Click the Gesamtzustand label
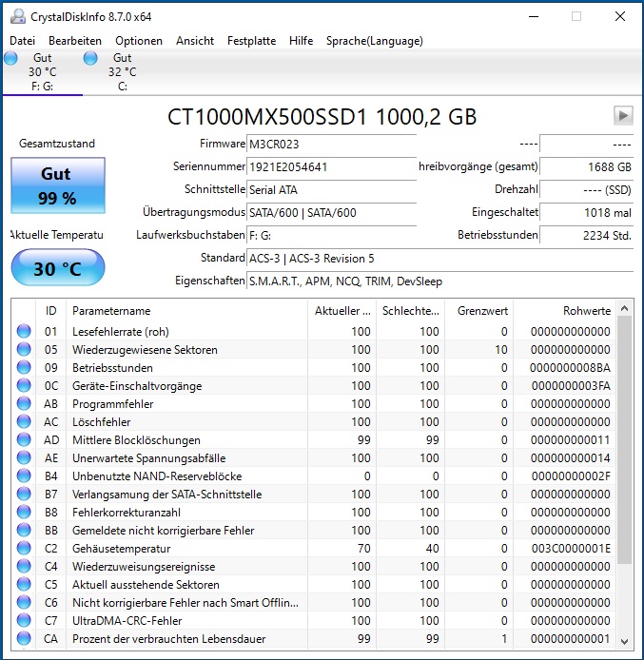 click(57, 144)
